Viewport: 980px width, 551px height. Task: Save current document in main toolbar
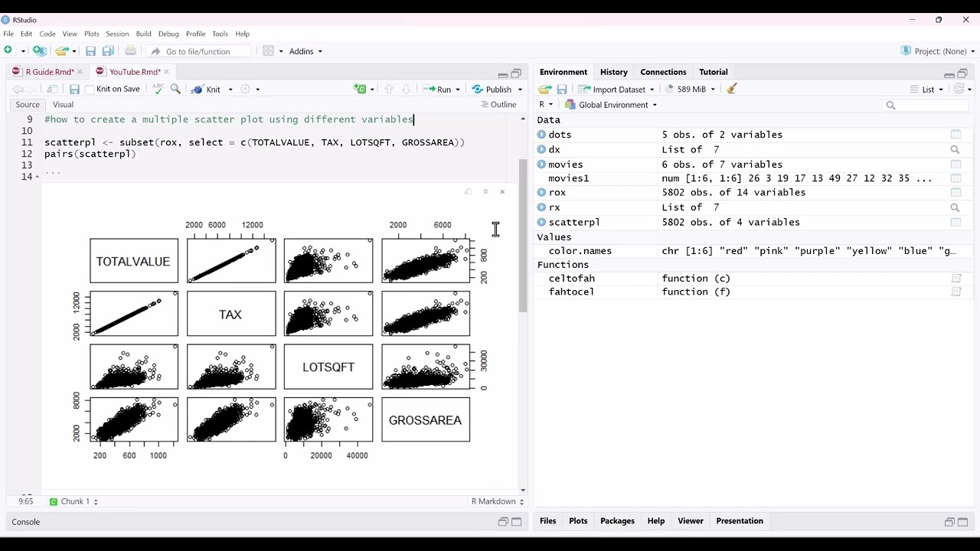tap(90, 51)
